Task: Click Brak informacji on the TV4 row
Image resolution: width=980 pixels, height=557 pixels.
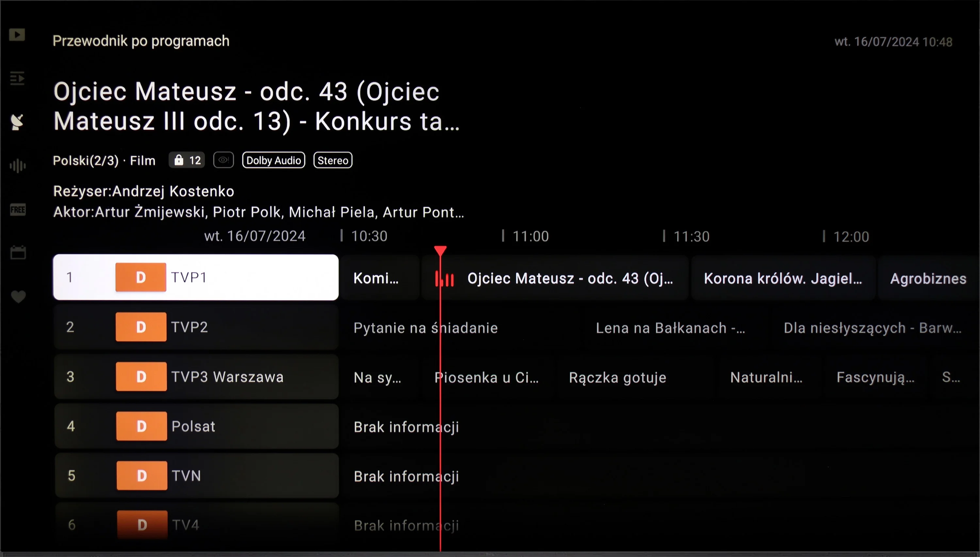Action: click(x=406, y=526)
